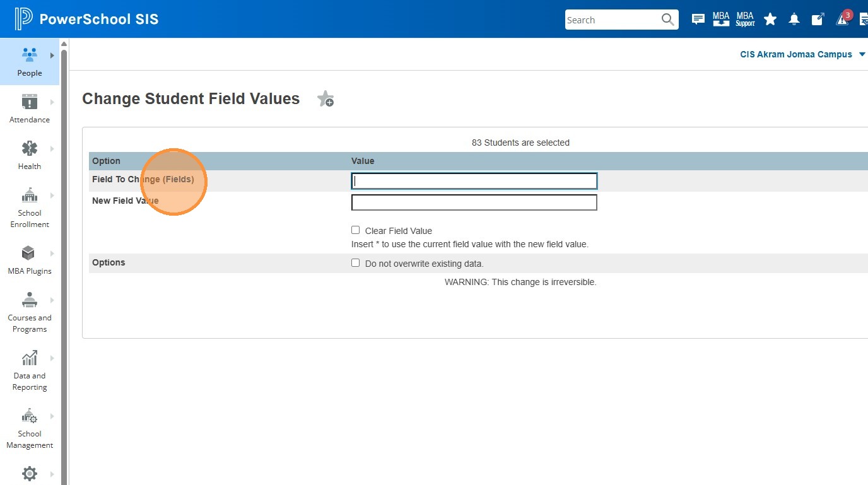The height and width of the screenshot is (485, 868).
Task: Open the notifications bell
Action: [794, 20]
